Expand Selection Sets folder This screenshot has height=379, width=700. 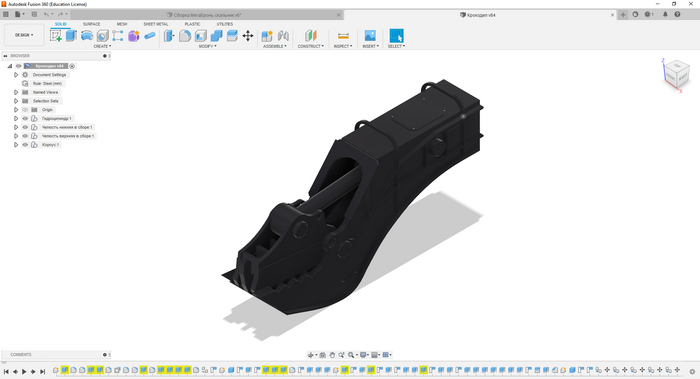(16, 101)
